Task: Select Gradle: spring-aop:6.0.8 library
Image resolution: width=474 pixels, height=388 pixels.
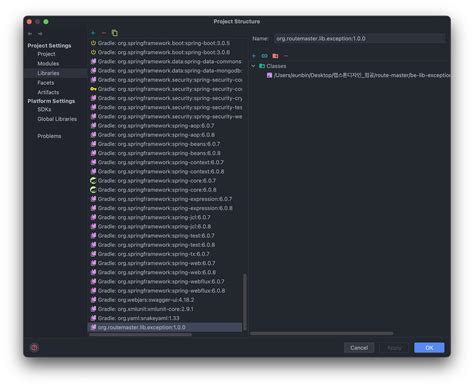Action: click(x=166, y=135)
